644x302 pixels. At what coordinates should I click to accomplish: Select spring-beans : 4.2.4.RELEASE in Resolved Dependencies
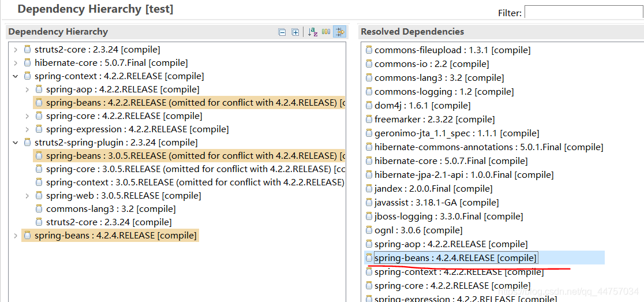(455, 258)
